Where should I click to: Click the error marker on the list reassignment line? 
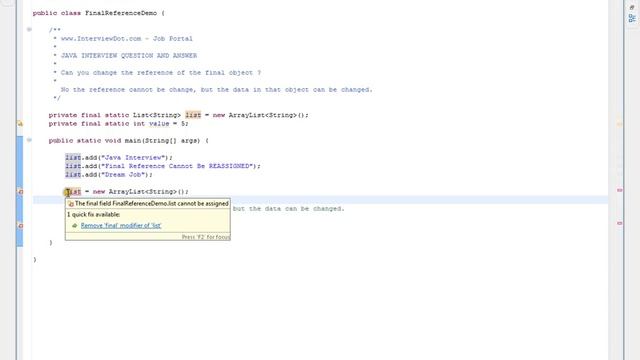tap(20, 191)
